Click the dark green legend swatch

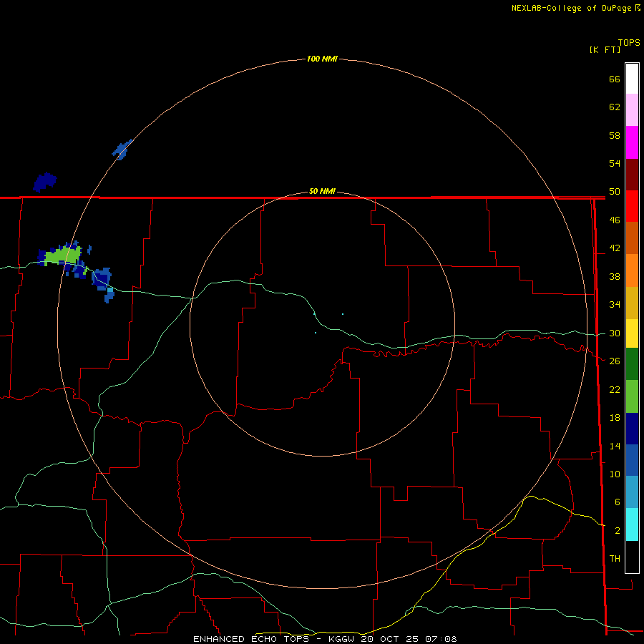click(x=632, y=364)
